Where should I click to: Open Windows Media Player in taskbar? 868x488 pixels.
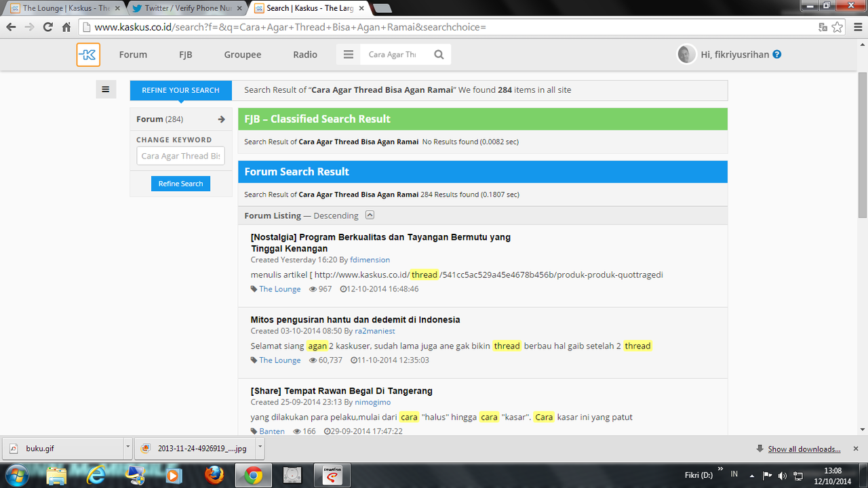175,475
